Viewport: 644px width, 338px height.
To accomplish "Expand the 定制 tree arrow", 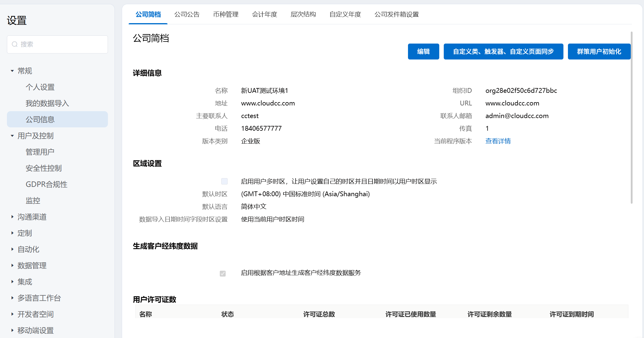I will coord(12,233).
